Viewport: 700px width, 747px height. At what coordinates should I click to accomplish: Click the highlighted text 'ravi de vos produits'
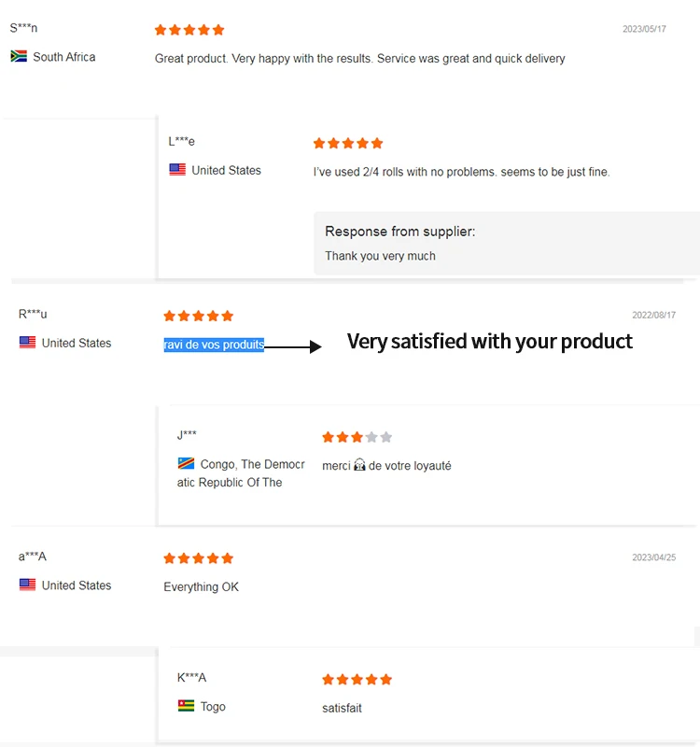click(x=214, y=345)
